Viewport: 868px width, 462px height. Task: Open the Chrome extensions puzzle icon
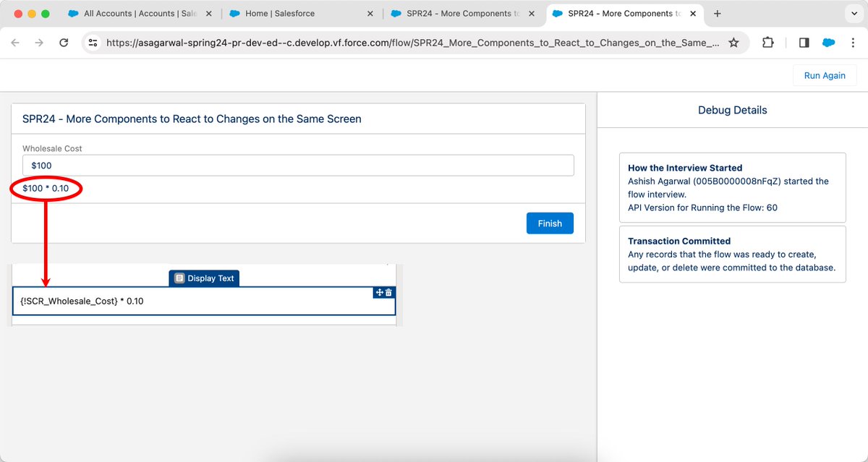(x=768, y=43)
